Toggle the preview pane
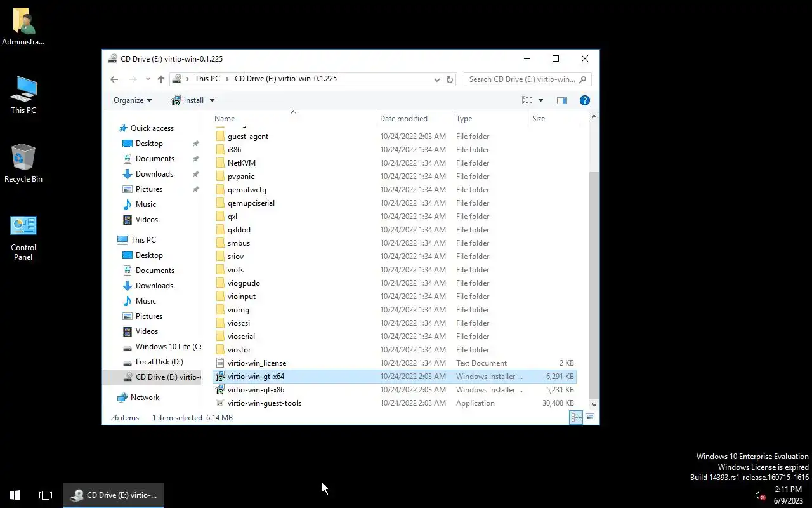 point(561,100)
